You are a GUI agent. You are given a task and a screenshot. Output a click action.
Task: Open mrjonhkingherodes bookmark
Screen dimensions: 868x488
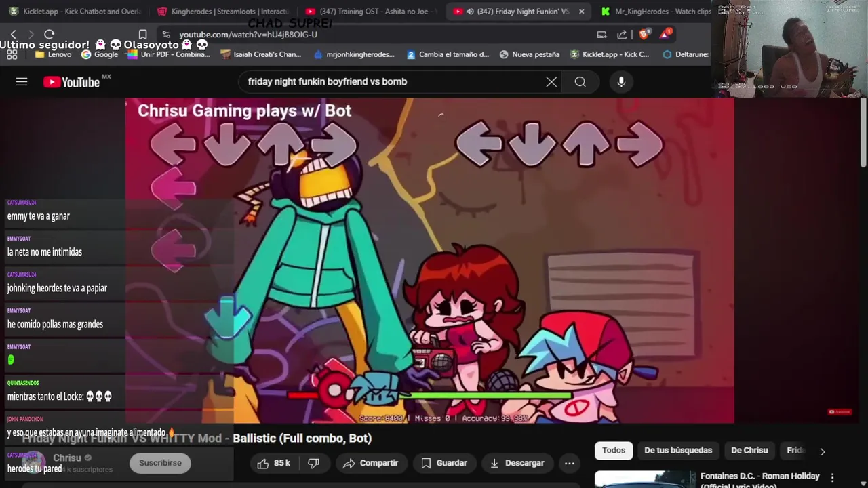tap(354, 54)
